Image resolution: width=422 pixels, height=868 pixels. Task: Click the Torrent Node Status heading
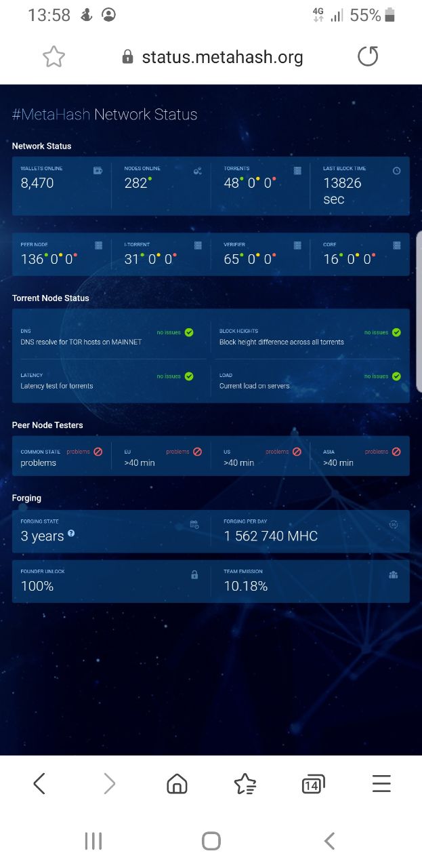pos(51,298)
